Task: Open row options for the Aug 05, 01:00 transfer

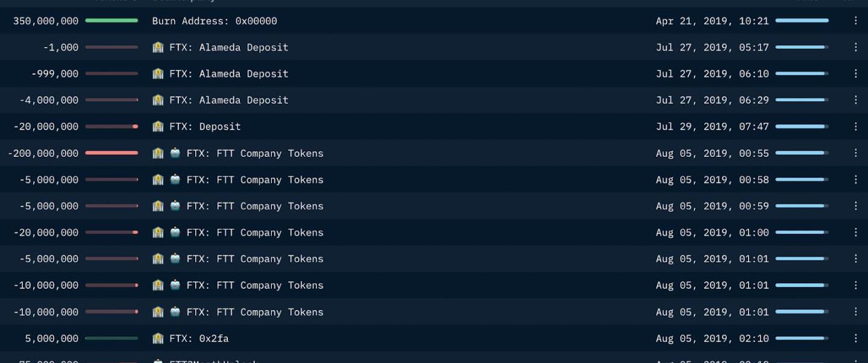Action: click(x=855, y=232)
